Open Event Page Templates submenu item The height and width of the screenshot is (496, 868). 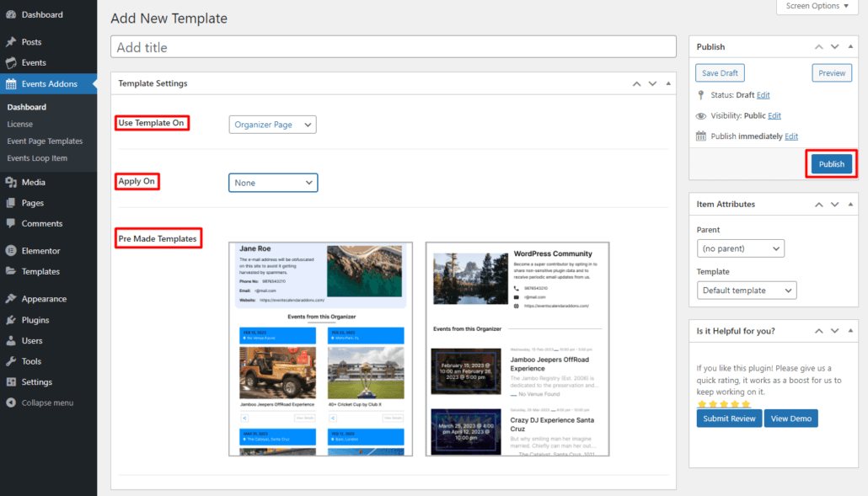click(45, 141)
